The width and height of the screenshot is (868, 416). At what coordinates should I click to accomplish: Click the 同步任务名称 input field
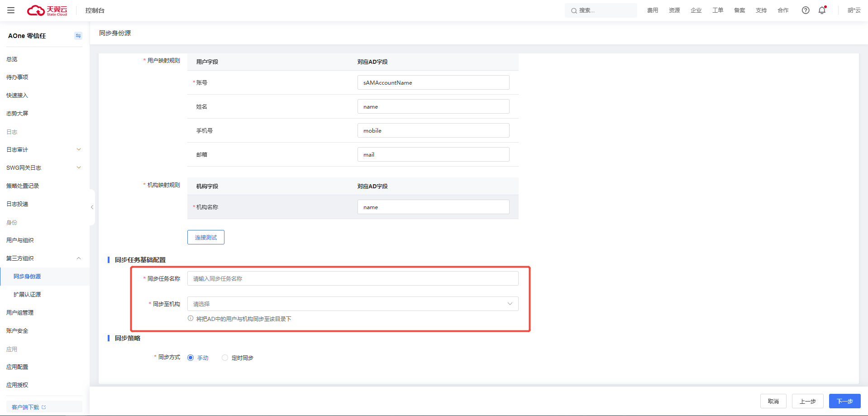(x=353, y=278)
